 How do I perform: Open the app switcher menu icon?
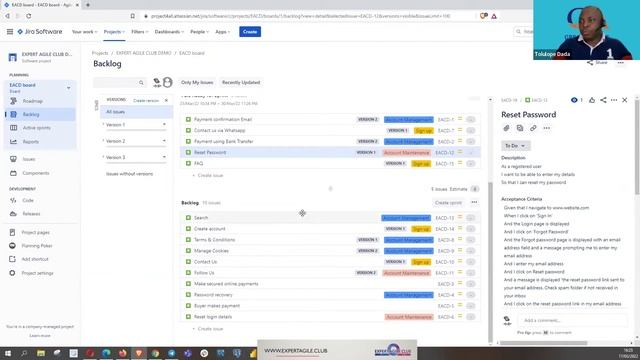point(10,31)
